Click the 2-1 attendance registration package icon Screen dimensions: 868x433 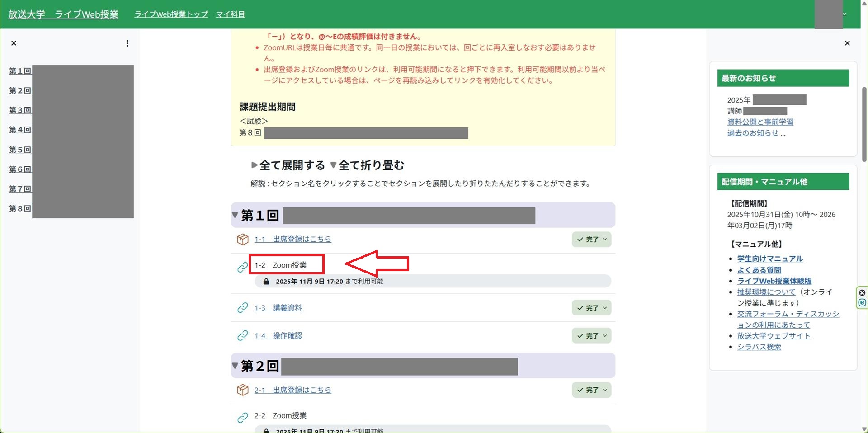[x=243, y=390]
